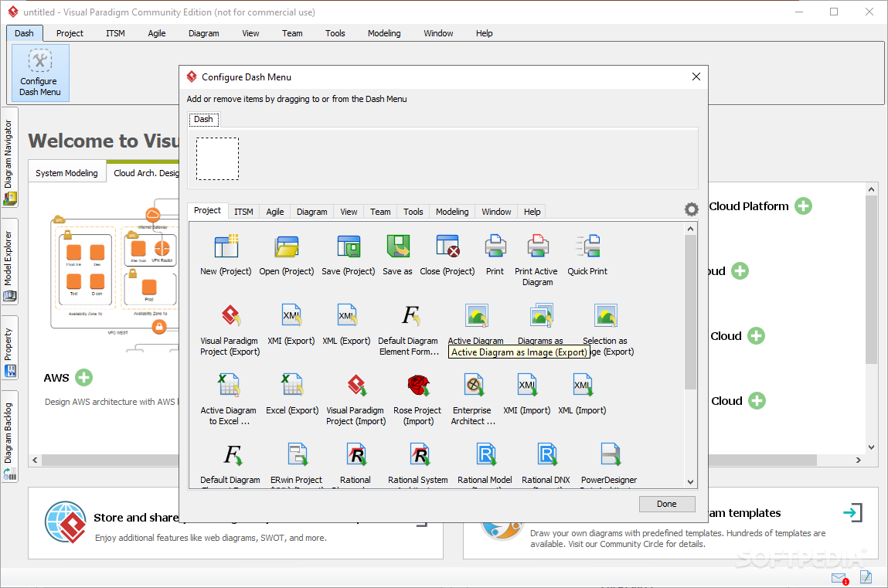Choose the Quick Print icon
Viewport: 888px width, 588px height.
587,246
